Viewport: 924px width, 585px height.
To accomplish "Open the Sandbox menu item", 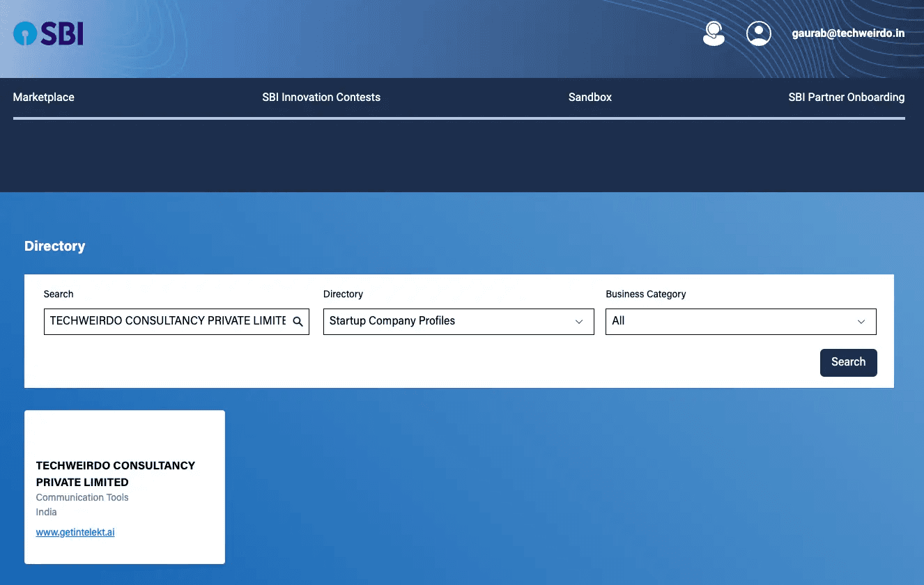I will tap(590, 97).
